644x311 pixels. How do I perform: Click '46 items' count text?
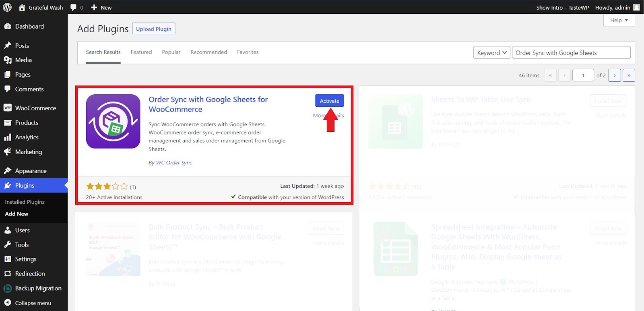point(529,75)
